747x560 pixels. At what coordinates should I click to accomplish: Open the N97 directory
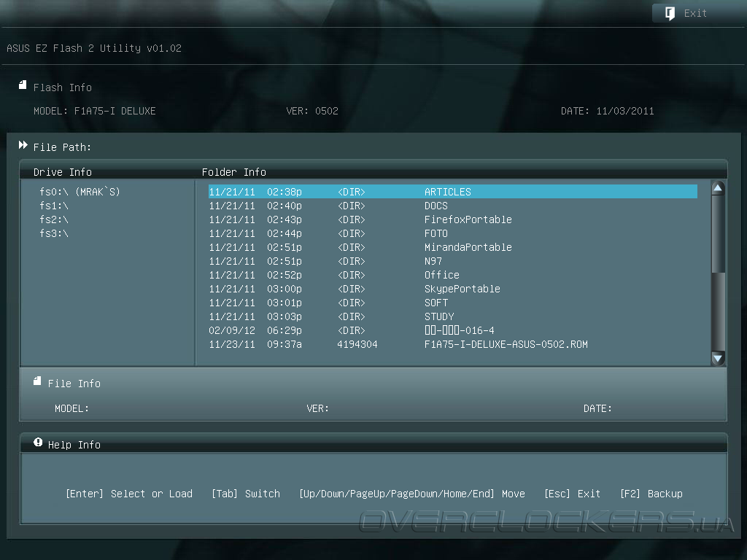point(453,261)
